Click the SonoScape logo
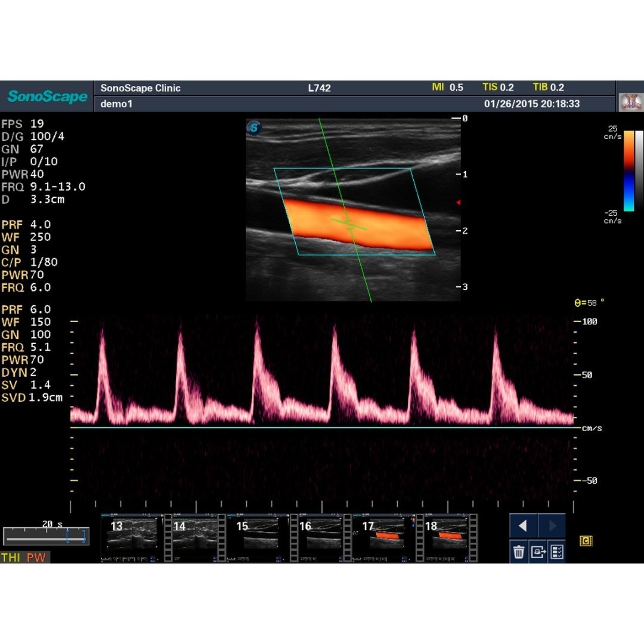The height and width of the screenshot is (644, 644). coord(47,97)
